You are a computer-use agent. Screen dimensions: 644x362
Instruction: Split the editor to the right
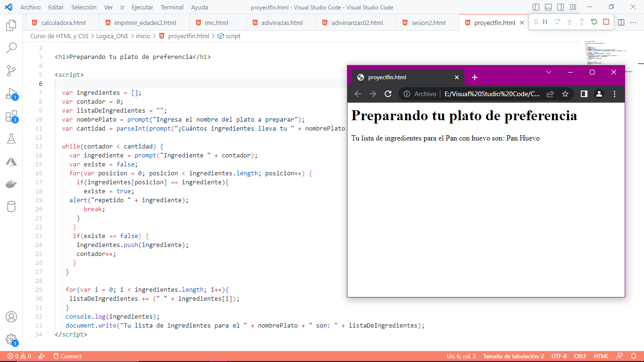pyautogui.click(x=621, y=22)
